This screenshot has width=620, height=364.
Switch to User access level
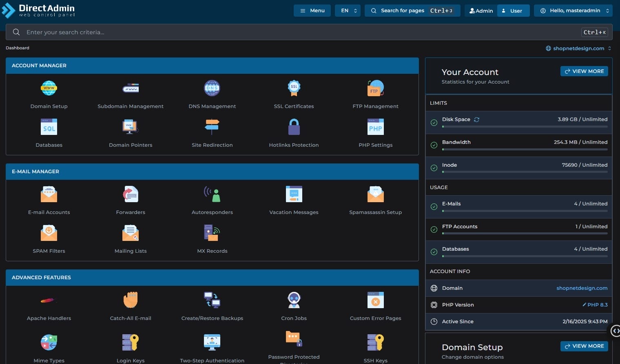coord(513,11)
